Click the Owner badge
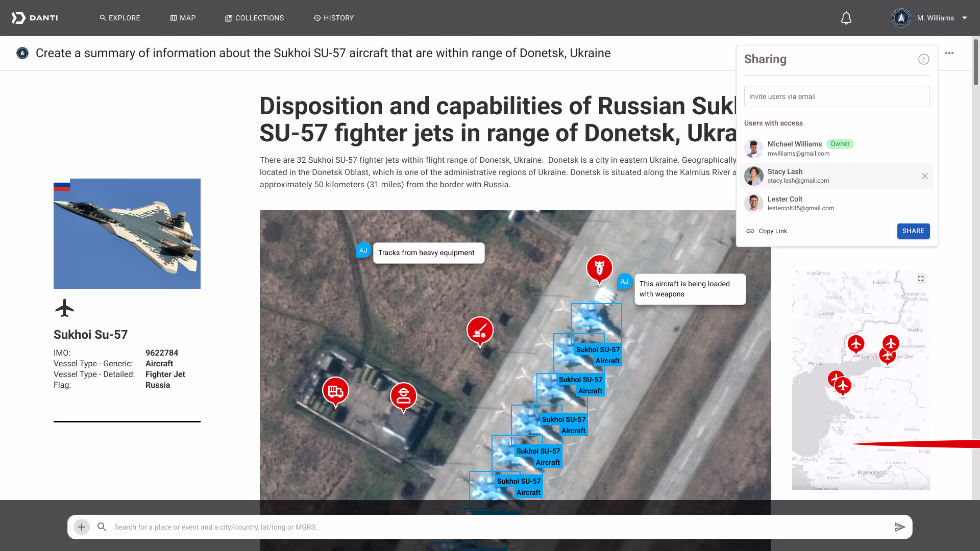 840,144
